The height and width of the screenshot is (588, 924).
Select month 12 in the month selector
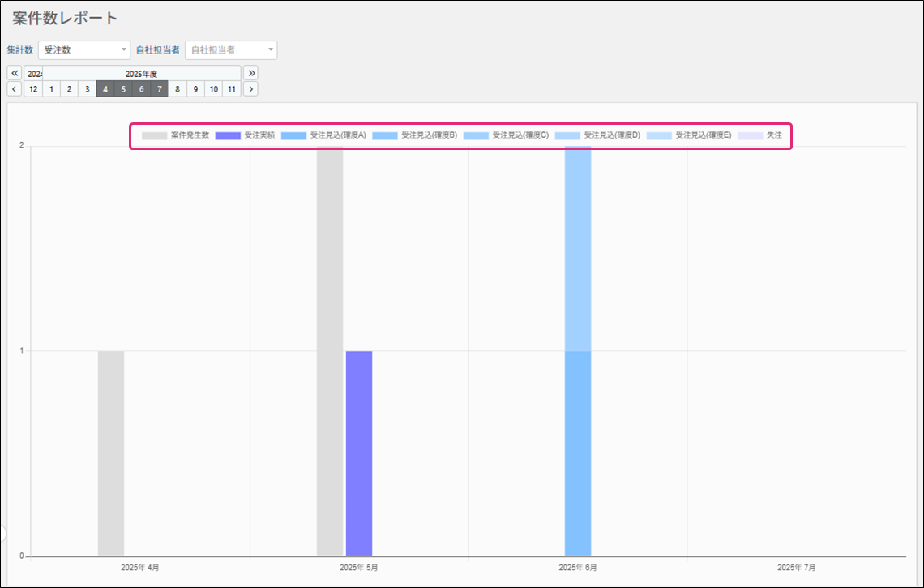point(33,89)
